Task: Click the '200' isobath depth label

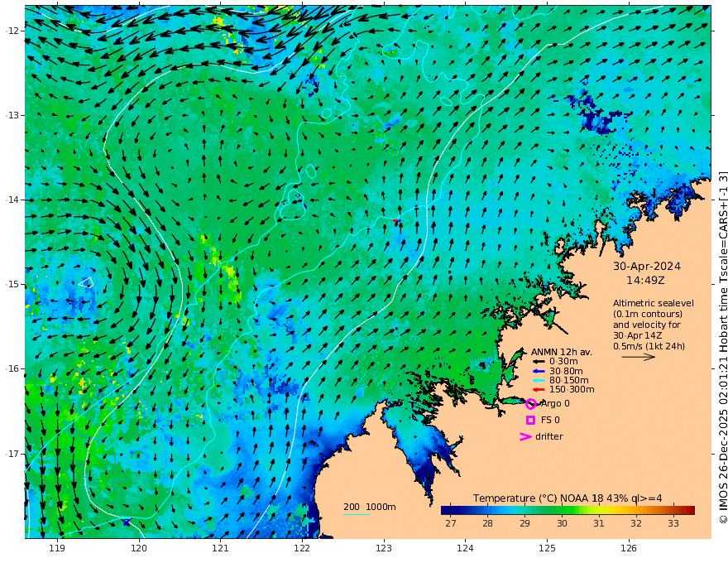Action: [352, 507]
